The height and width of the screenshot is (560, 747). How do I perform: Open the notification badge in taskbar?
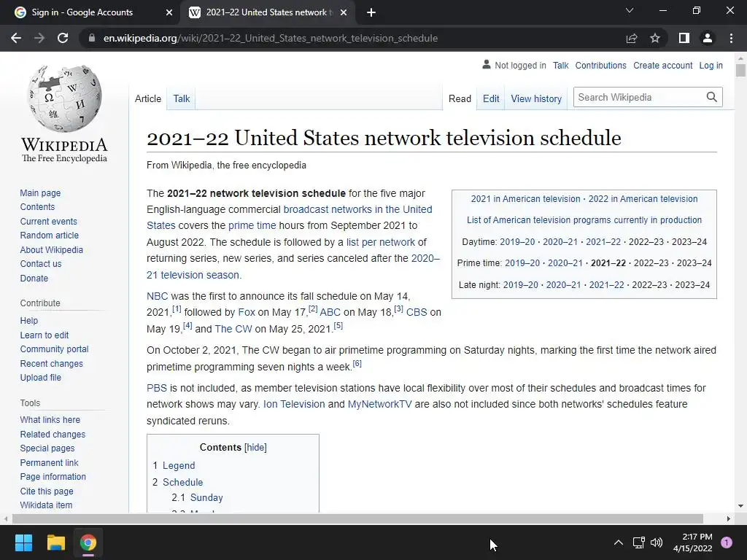point(726,542)
